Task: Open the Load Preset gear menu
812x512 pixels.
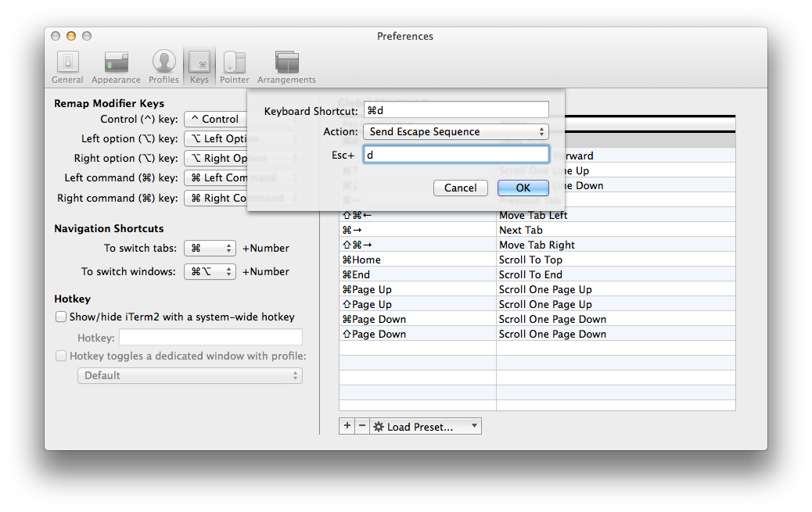Action: [426, 426]
